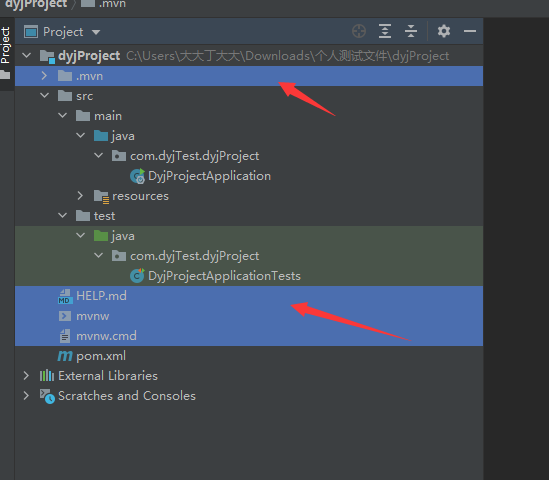Click the dyjProject root module
Screen dimensions: 549x480
coord(89,56)
